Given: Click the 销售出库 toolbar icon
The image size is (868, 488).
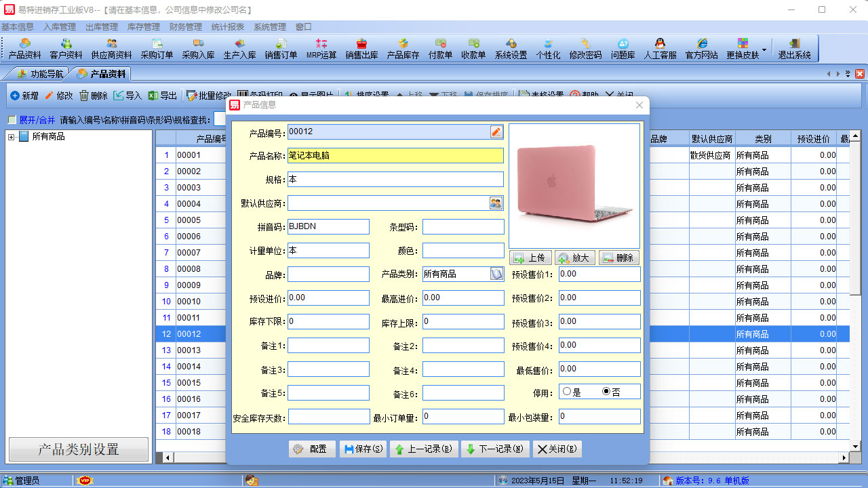Looking at the screenshot, I should [x=361, y=48].
